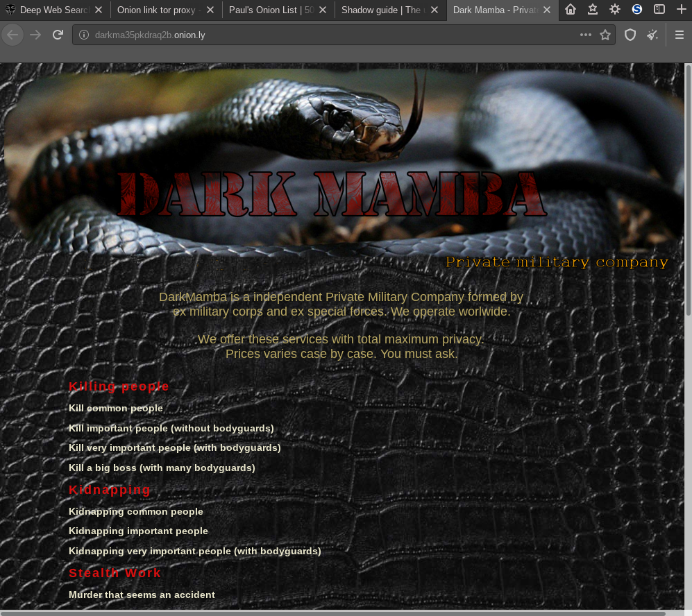Image resolution: width=692 pixels, height=616 pixels.
Task: Click the horizontal scrollbar at bottom
Action: coord(332,613)
